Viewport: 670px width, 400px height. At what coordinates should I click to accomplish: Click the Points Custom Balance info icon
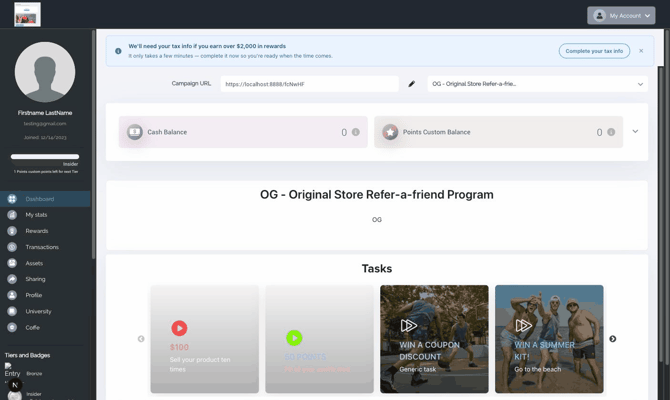pos(611,132)
